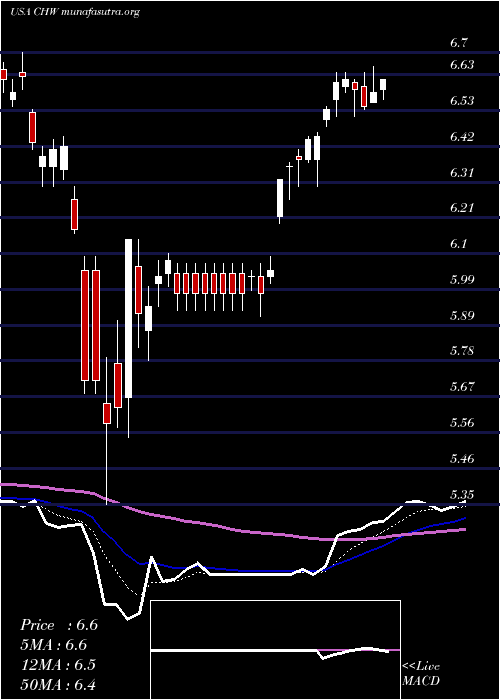Click the 'Price : 6.6' readout

tap(59, 625)
